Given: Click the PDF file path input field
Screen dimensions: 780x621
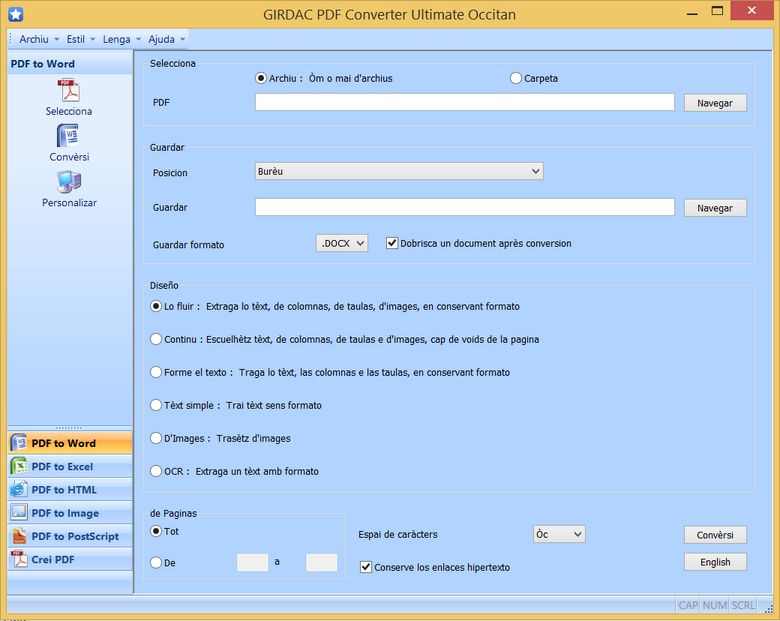Looking at the screenshot, I should [465, 102].
